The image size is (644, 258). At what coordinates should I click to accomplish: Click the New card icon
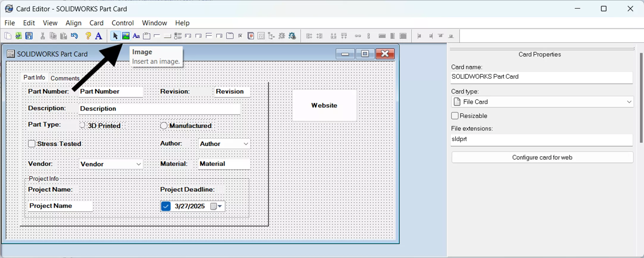[x=8, y=36]
